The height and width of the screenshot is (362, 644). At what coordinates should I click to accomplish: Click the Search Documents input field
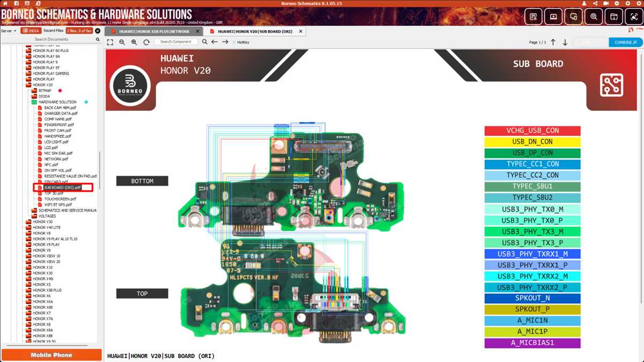(52, 39)
